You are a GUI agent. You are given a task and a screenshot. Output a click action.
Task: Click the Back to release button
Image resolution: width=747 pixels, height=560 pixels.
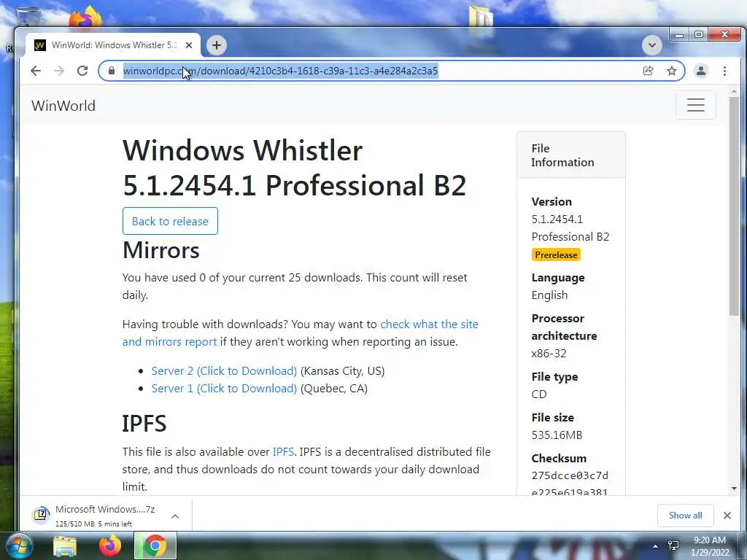(170, 221)
